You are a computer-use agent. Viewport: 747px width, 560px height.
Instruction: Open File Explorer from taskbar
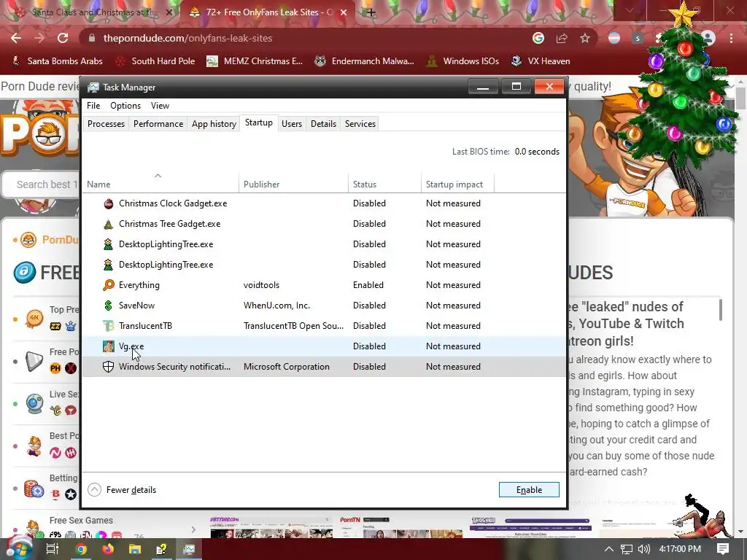[135, 549]
